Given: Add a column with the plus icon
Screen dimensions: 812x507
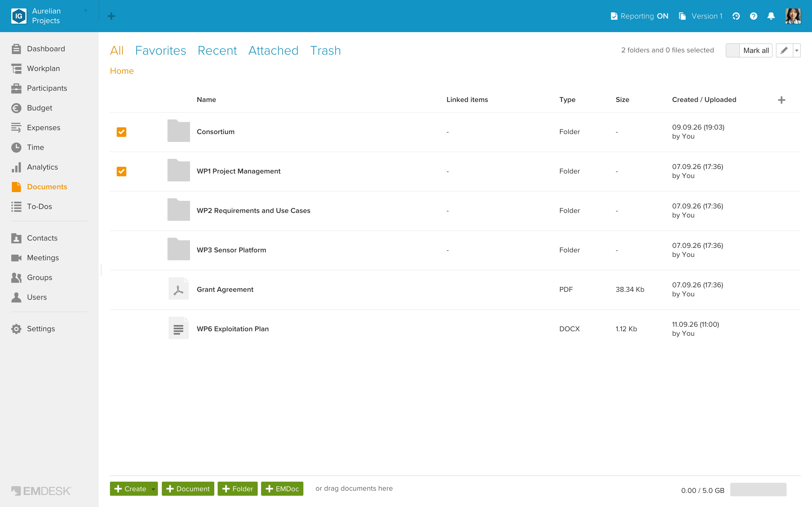Looking at the screenshot, I should pos(782,100).
